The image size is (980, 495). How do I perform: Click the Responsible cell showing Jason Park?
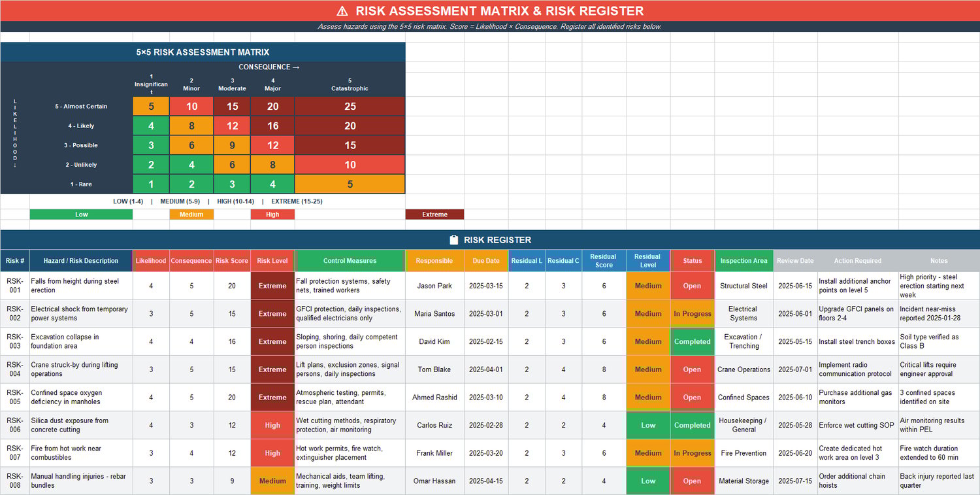click(434, 286)
